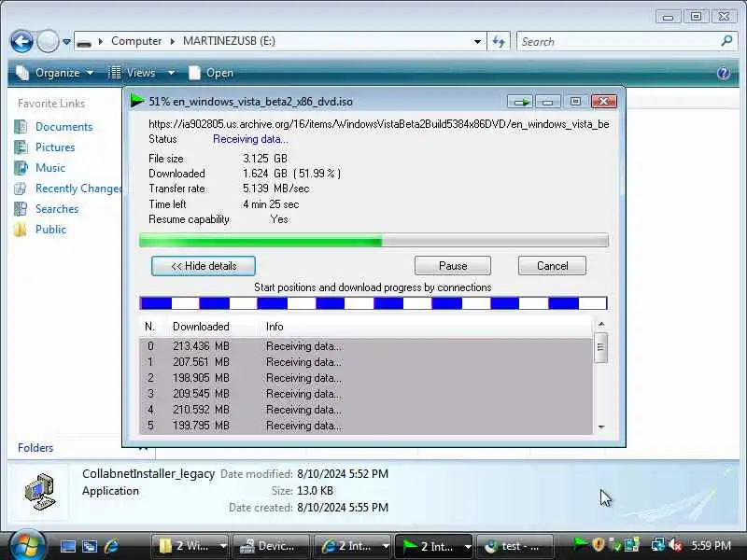747x560 pixels.
Task: Click Date modified value 8/10/2024 5:52 PM
Action: (343, 474)
